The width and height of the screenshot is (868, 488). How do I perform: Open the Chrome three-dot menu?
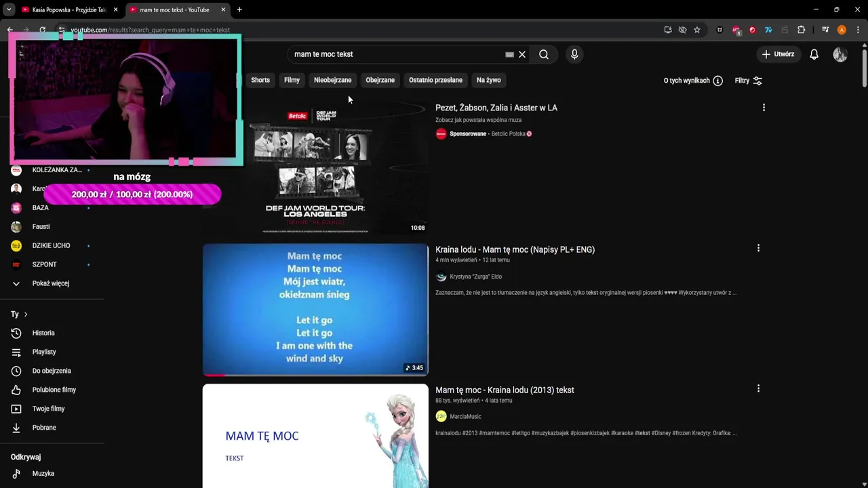(858, 30)
